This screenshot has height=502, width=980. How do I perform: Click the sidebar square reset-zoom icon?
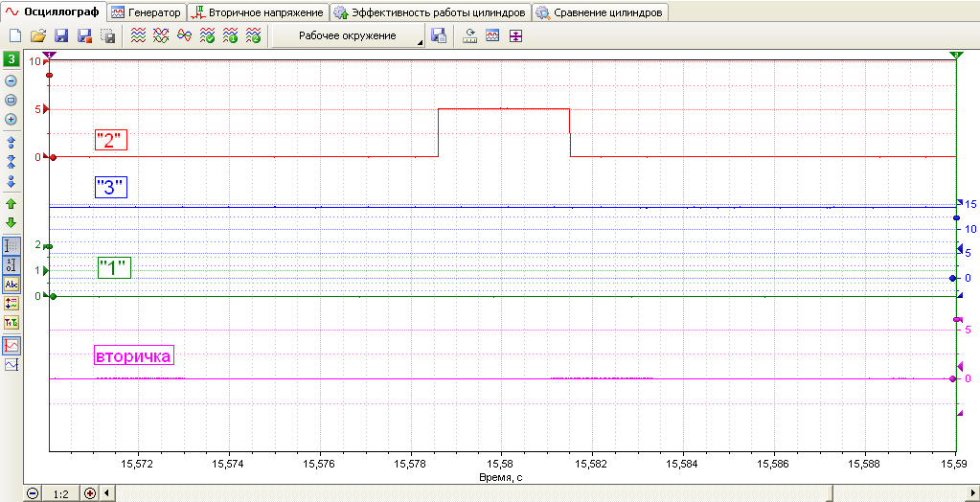(x=11, y=100)
